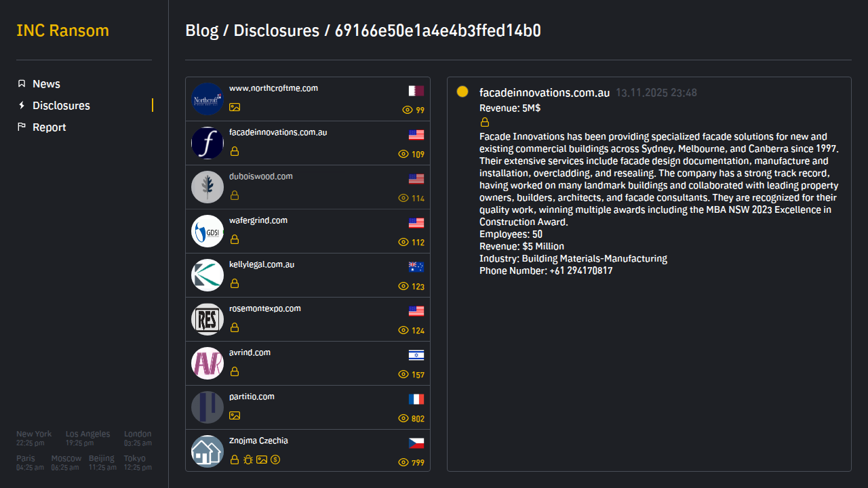This screenshot has height=488, width=868.
Task: Click the facadeinnovations.com.au heading in detail panel
Action: pyautogui.click(x=545, y=93)
